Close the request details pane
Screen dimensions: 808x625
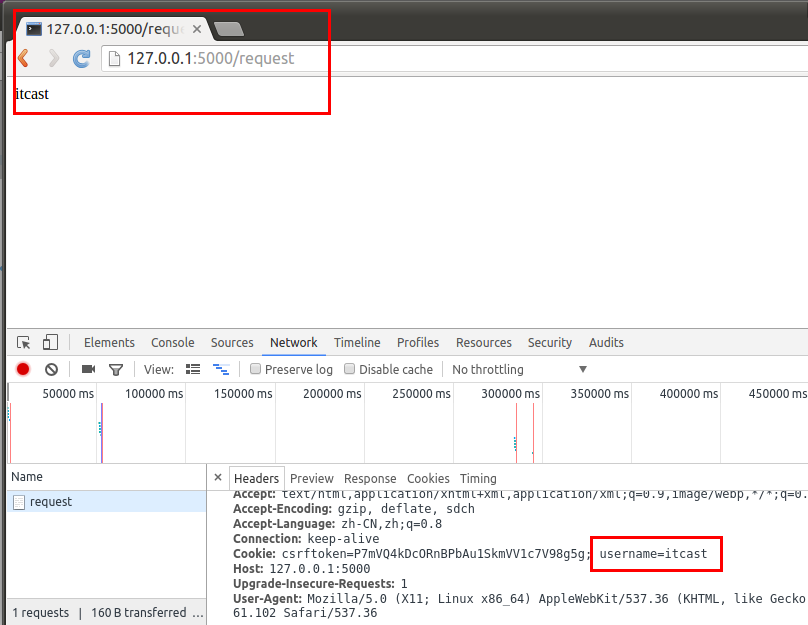(218, 478)
